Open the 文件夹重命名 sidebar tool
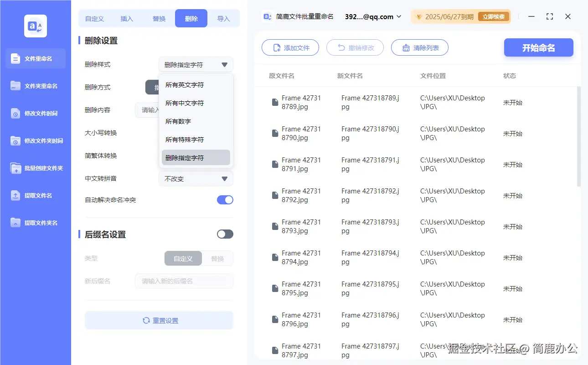The height and width of the screenshot is (365, 588). [x=16, y=86]
